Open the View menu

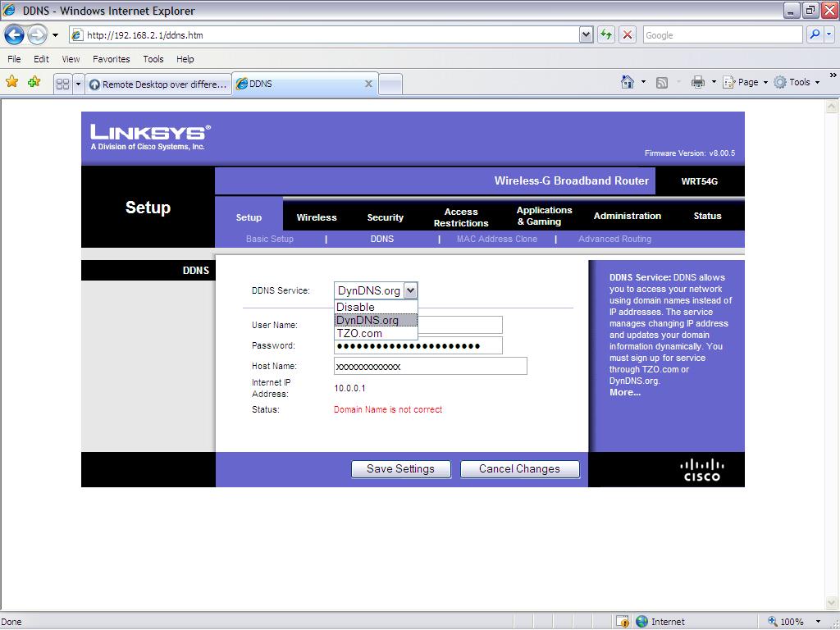[71, 59]
